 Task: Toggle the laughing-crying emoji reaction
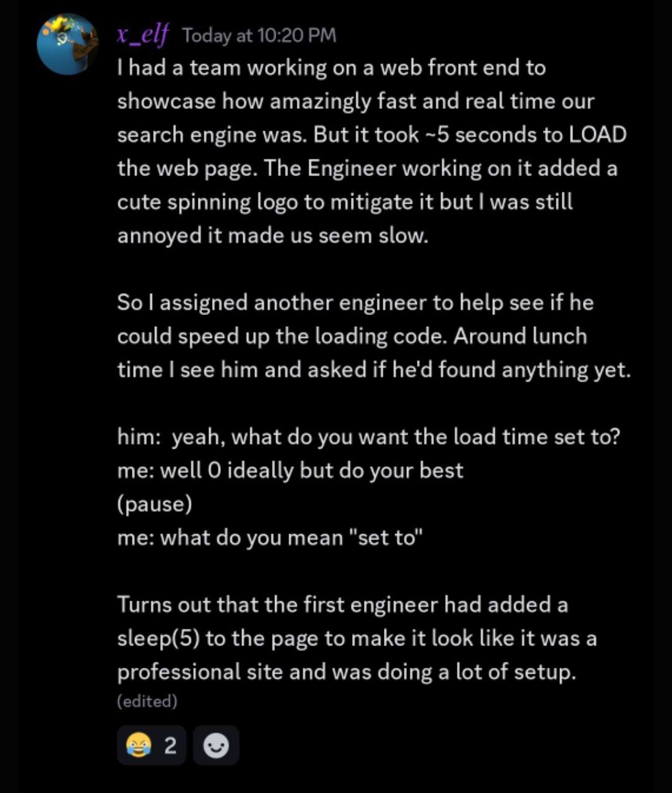(x=137, y=745)
